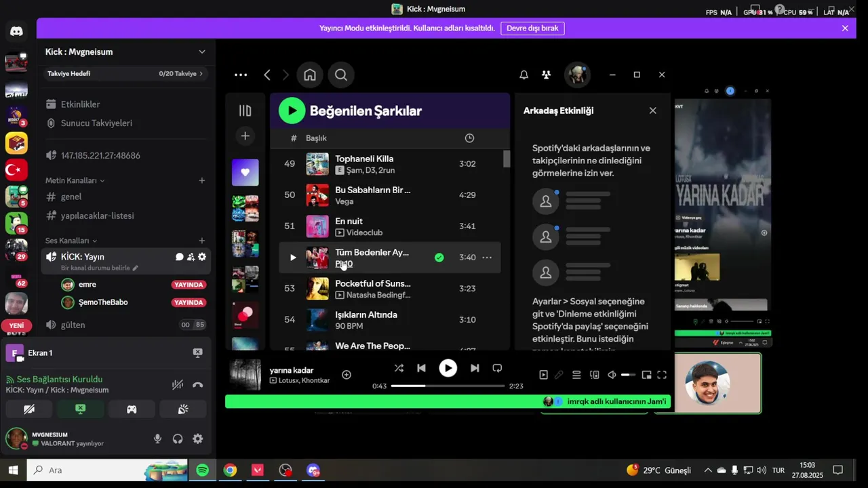Skip to next track
This screenshot has width=868, height=488.
475,368
